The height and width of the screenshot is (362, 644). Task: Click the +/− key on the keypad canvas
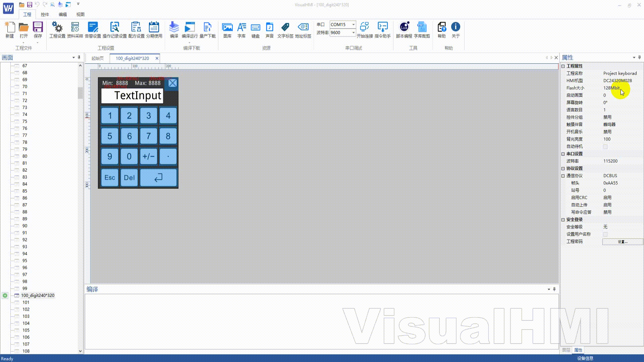point(149,156)
